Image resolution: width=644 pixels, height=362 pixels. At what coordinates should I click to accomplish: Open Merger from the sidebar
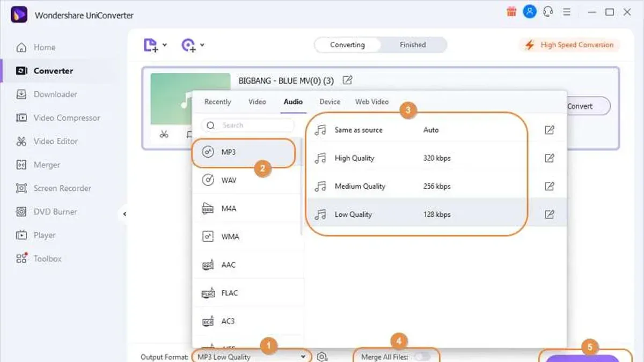click(x=38, y=165)
